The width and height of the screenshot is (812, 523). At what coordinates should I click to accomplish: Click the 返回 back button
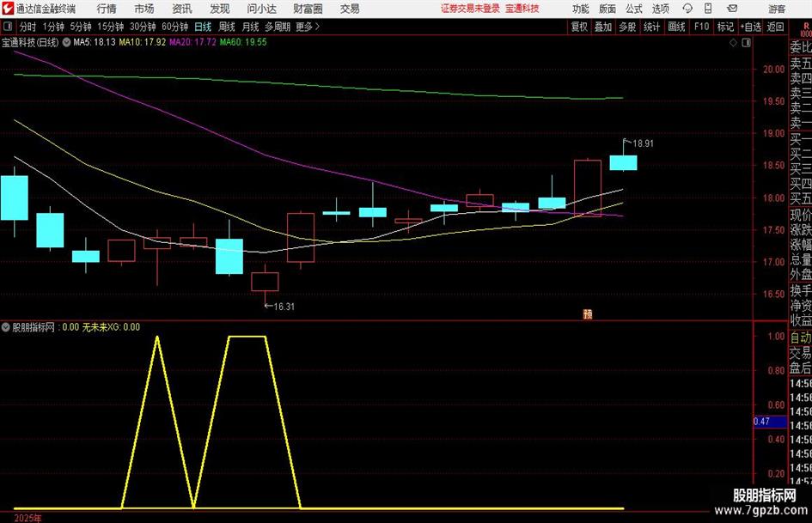pyautogui.click(x=775, y=27)
